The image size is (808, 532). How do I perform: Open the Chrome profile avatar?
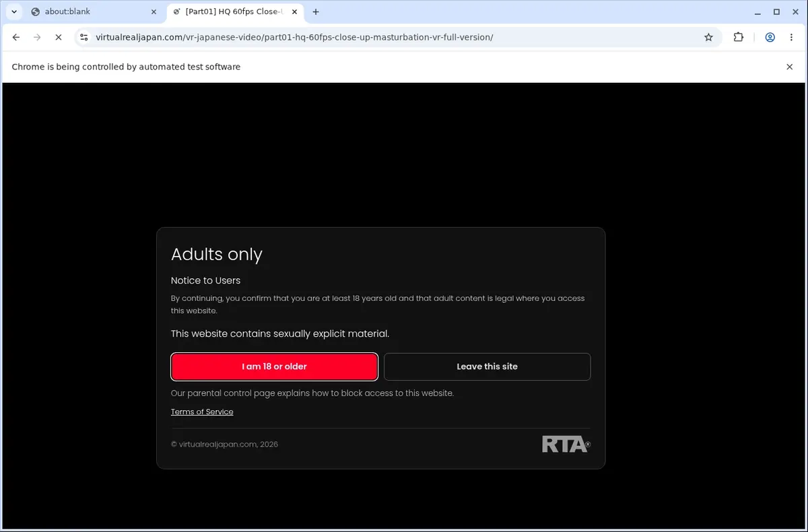(770, 37)
